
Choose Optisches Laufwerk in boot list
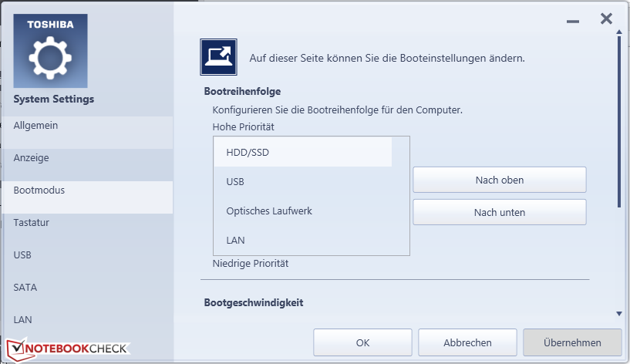point(303,211)
